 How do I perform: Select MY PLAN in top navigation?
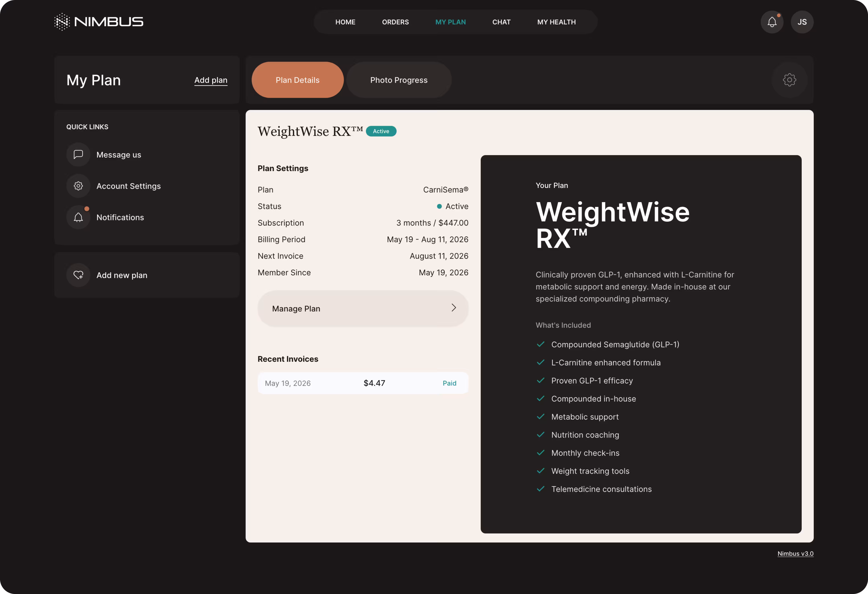(450, 22)
